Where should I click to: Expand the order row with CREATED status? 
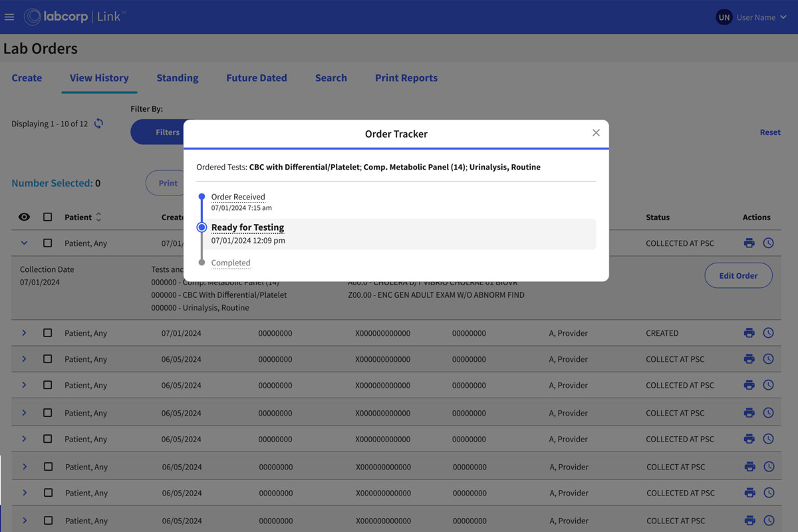point(24,332)
